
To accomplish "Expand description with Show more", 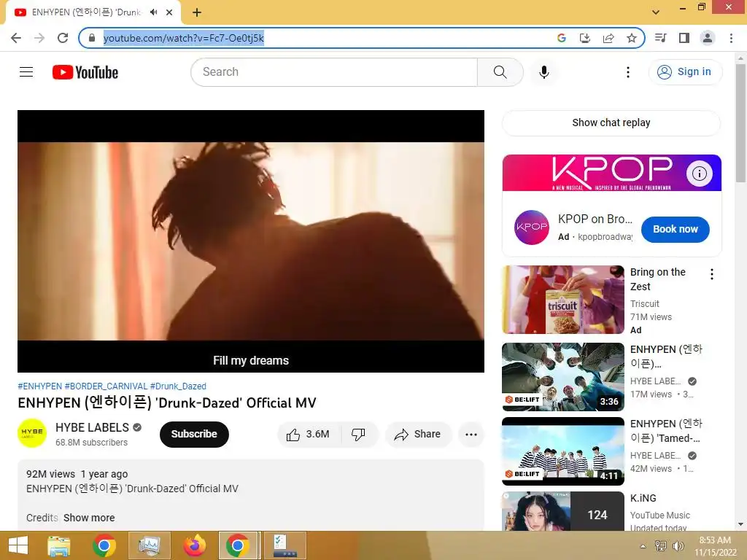I will tap(89, 518).
